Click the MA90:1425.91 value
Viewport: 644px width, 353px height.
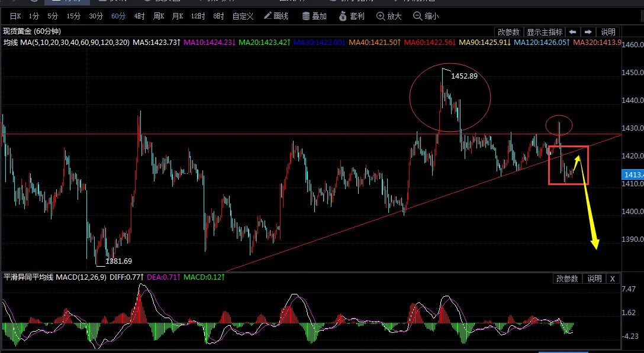click(485, 43)
